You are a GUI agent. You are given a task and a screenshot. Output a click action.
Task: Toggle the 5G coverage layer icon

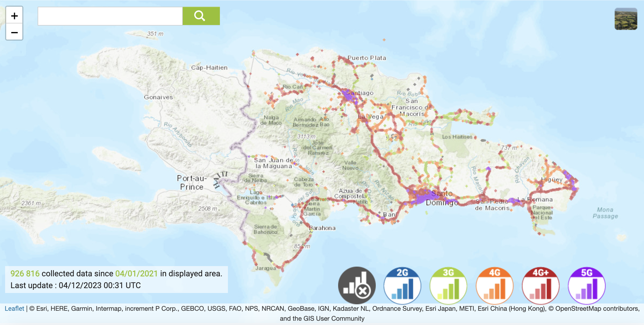click(587, 285)
